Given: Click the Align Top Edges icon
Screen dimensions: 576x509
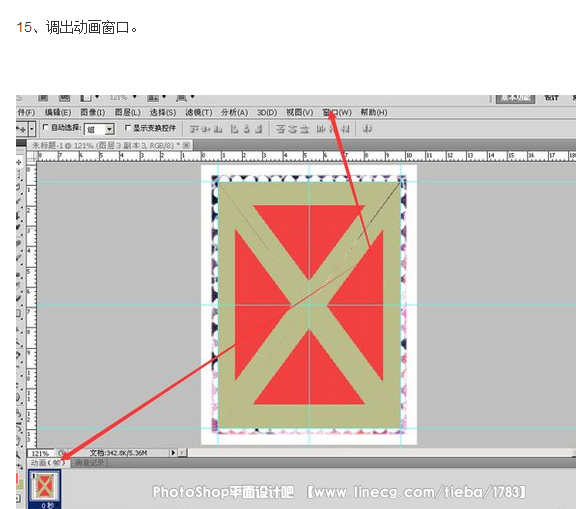Looking at the screenshot, I should pos(195,129).
